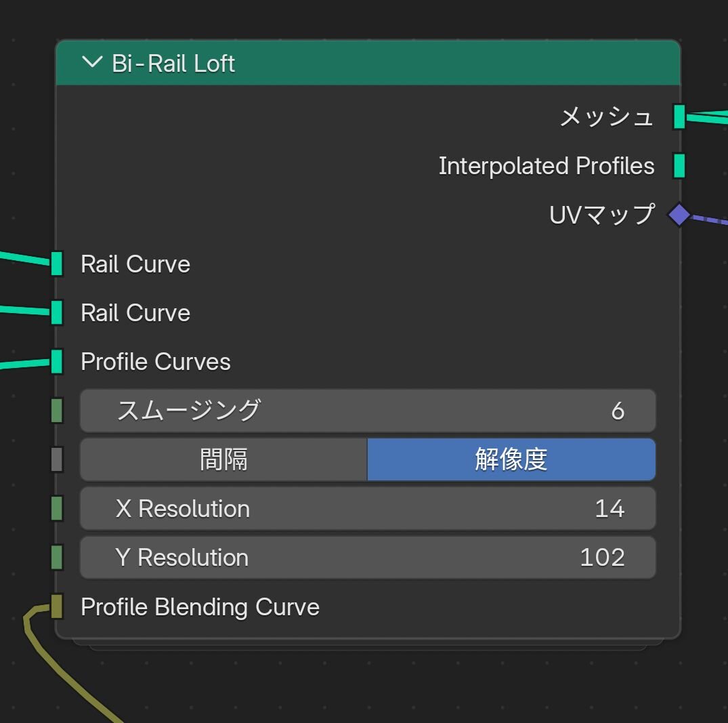
Task: Click the Y Resolution input socket
Action: tap(57, 557)
